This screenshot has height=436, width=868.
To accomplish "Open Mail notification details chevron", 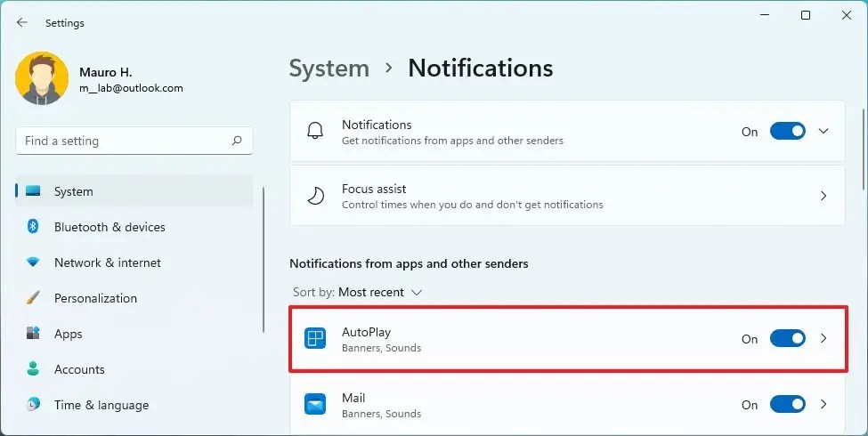I will pyautogui.click(x=823, y=405).
